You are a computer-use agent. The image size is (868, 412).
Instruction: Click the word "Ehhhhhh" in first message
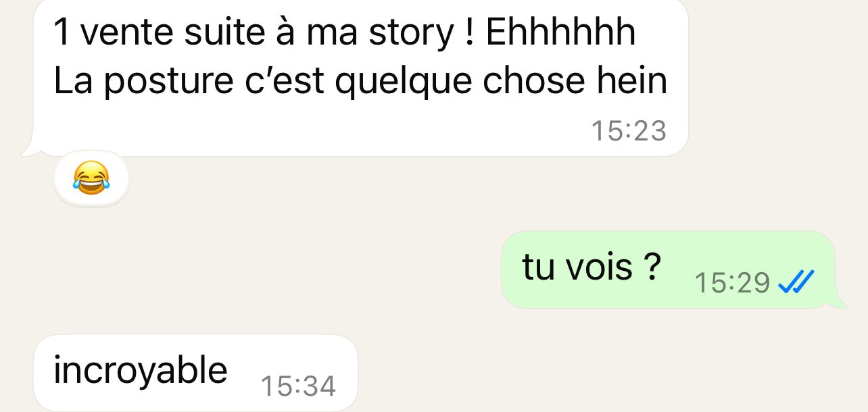coord(560,32)
